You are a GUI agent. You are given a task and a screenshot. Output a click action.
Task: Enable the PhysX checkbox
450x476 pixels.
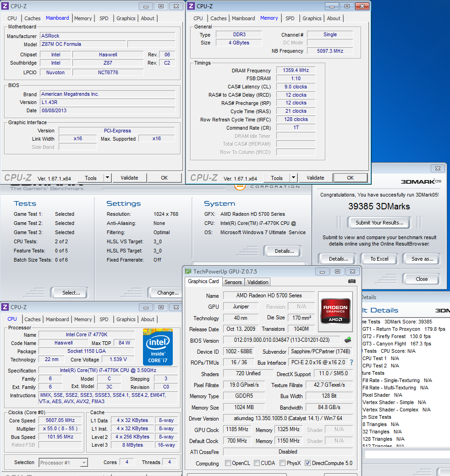pos(282,463)
